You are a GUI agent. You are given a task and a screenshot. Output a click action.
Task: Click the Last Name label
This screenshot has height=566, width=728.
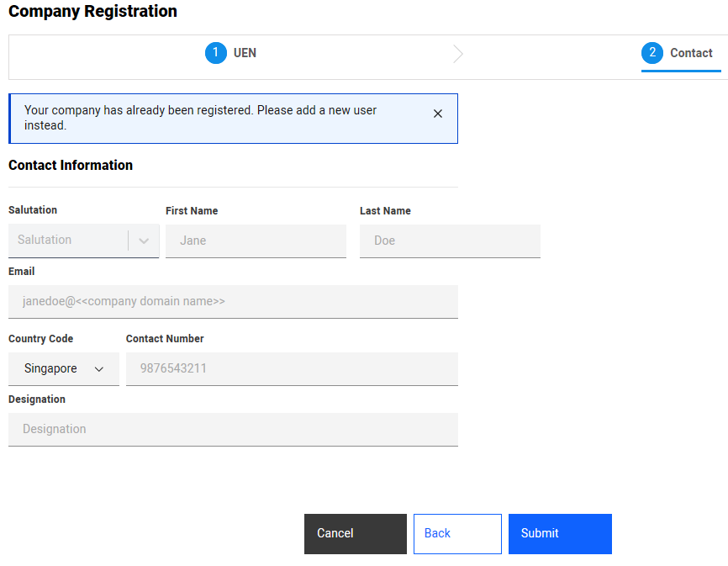coord(385,211)
